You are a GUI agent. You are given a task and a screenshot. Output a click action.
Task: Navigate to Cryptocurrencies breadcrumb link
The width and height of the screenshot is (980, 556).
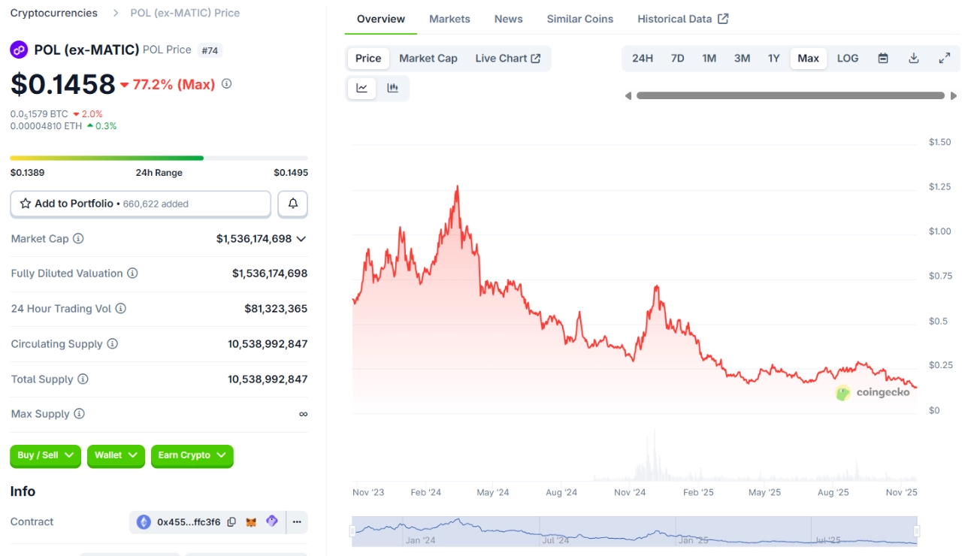tap(53, 13)
